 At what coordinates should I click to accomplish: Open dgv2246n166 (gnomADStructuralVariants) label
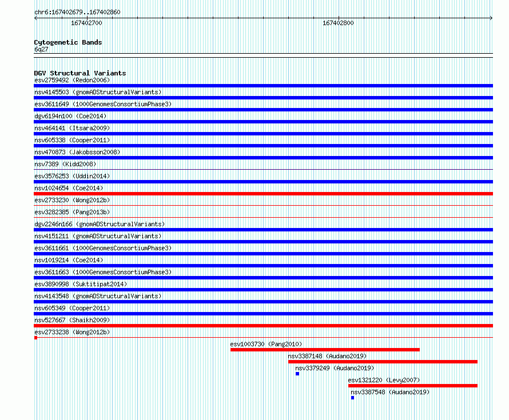pyautogui.click(x=100, y=224)
